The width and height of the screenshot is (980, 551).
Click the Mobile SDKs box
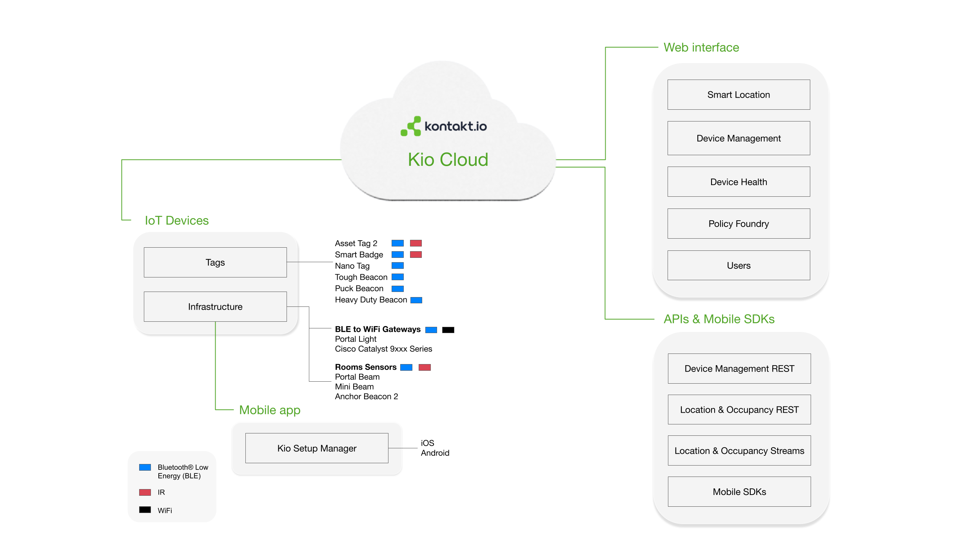click(x=739, y=492)
